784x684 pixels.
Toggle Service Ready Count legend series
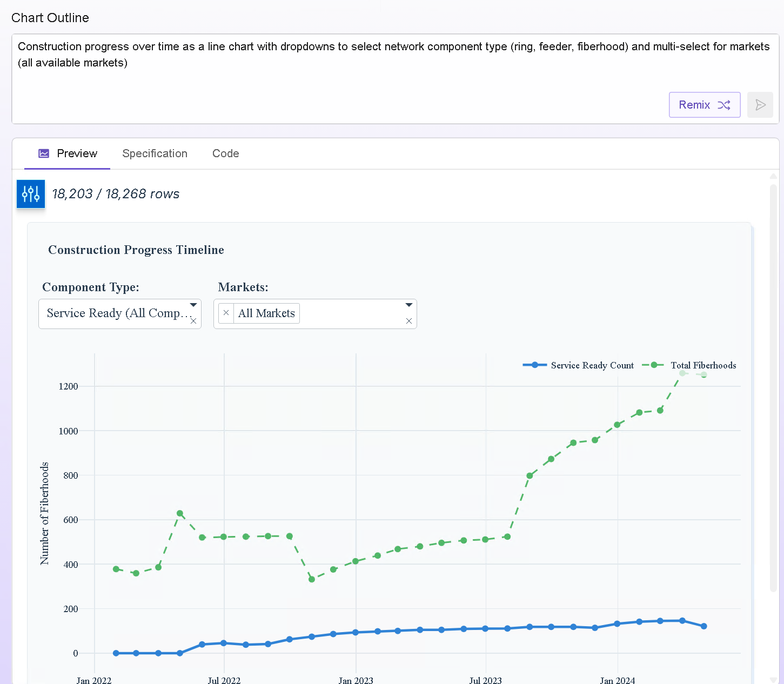point(592,365)
